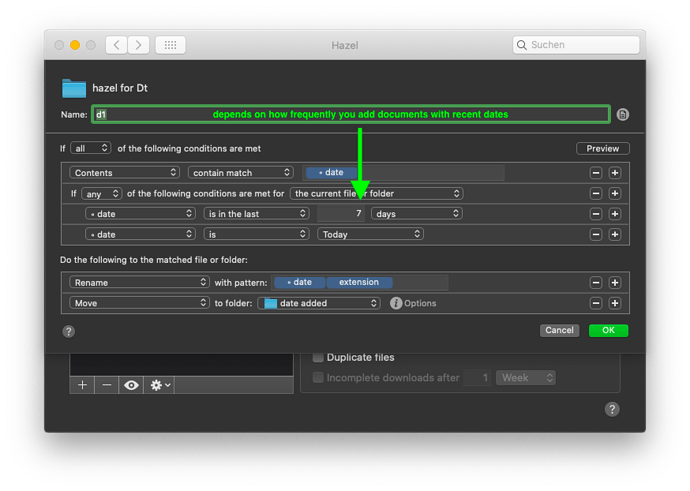Image resolution: width=690 pixels, height=491 pixels.
Task: Click Cancel to dismiss the rule
Action: click(x=559, y=330)
